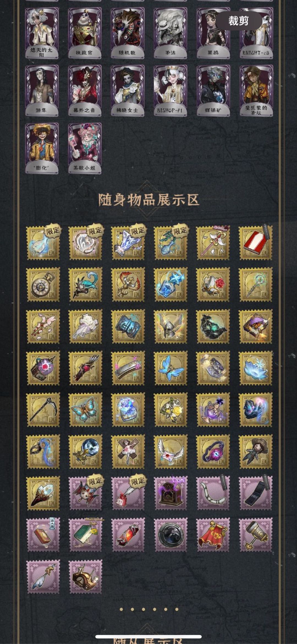Open the winged envelope accessory stamp
This screenshot has width=297, height=644.
[170, 452]
